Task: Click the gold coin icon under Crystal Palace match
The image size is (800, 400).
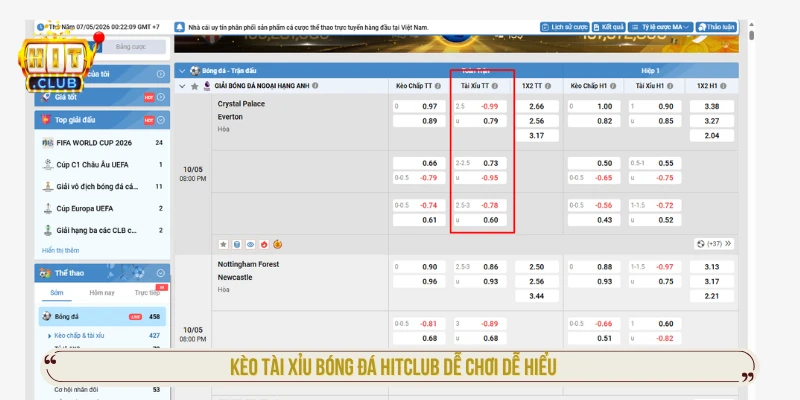Action: point(278,244)
